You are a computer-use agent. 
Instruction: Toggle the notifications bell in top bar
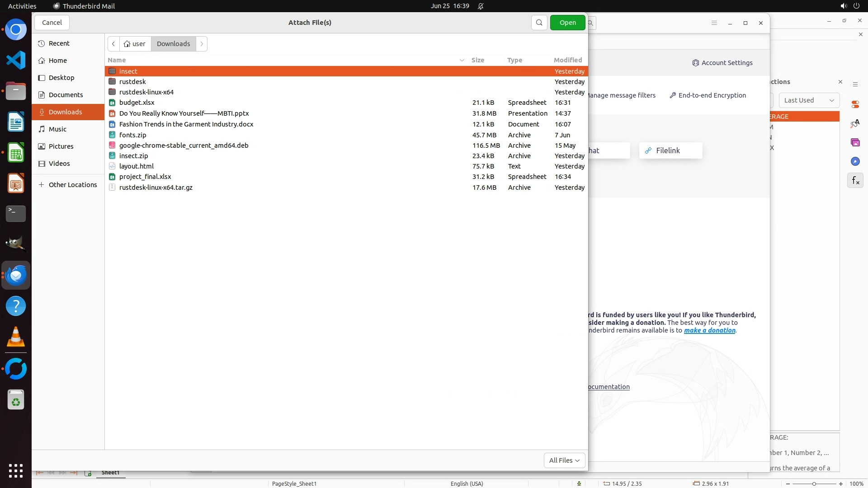pos(481,6)
